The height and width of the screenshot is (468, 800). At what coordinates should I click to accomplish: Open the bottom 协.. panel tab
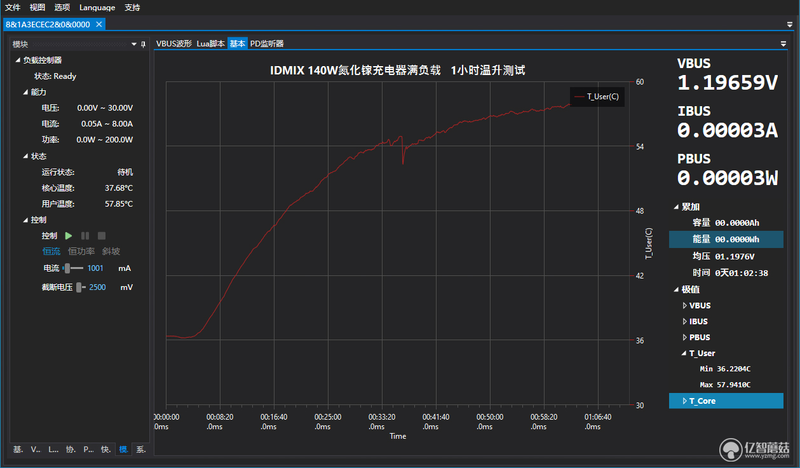[x=71, y=449]
